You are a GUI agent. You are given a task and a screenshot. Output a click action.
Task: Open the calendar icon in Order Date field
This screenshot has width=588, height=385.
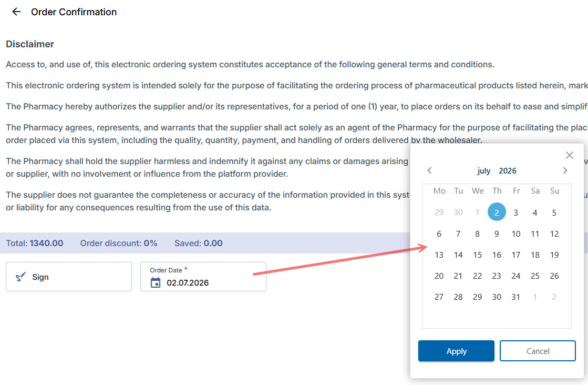coord(155,282)
